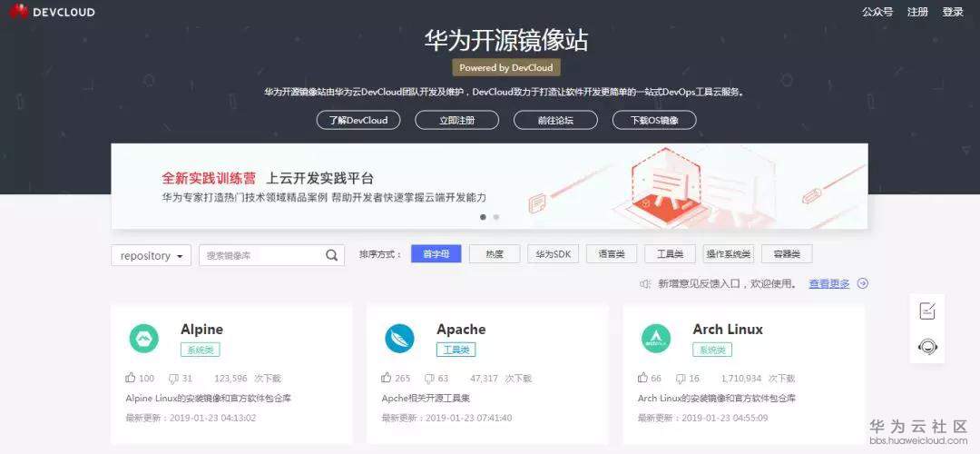Image resolution: width=980 pixels, height=454 pixels.
Task: Click the 47,317 次下载 count on Apache
Action: click(x=501, y=379)
